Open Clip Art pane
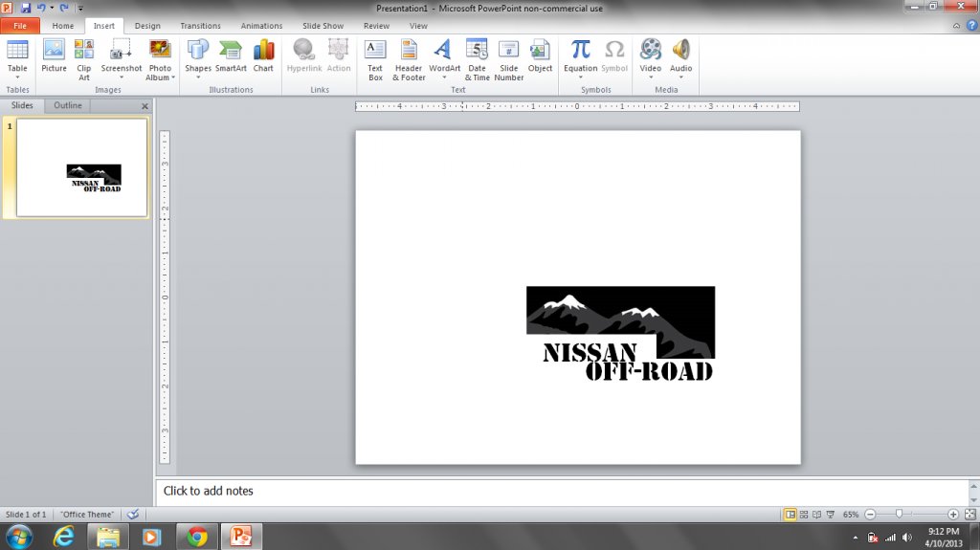Screen dimensions: 980x550 (x=84, y=59)
